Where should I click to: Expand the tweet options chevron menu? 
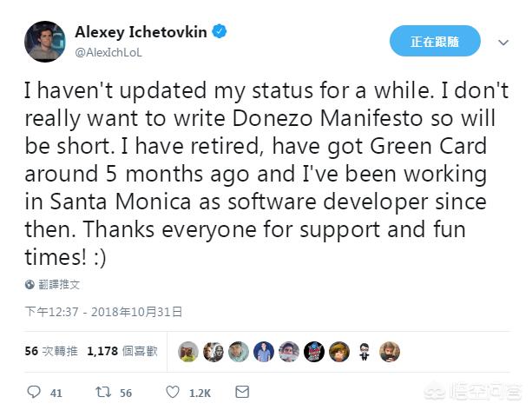pyautogui.click(x=502, y=42)
